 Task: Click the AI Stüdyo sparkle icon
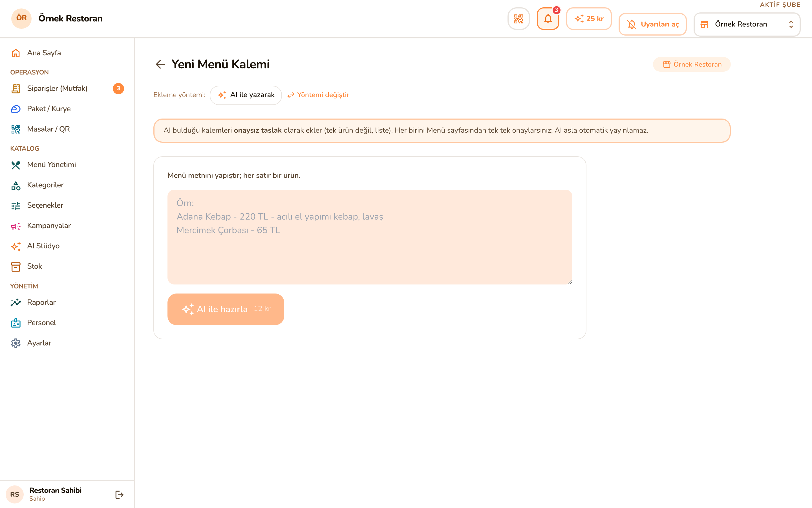pos(16,246)
